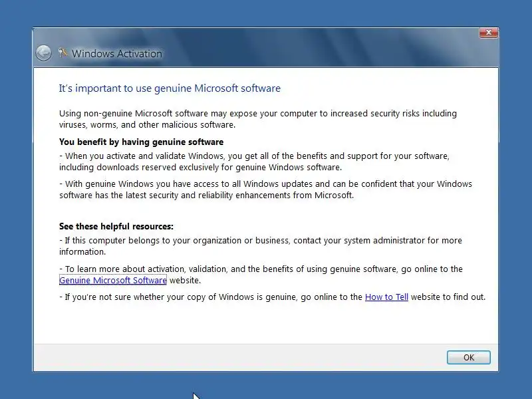Click bullet starting "If this computer belongs to"
This screenshot has height=399, width=532.
click(x=261, y=246)
